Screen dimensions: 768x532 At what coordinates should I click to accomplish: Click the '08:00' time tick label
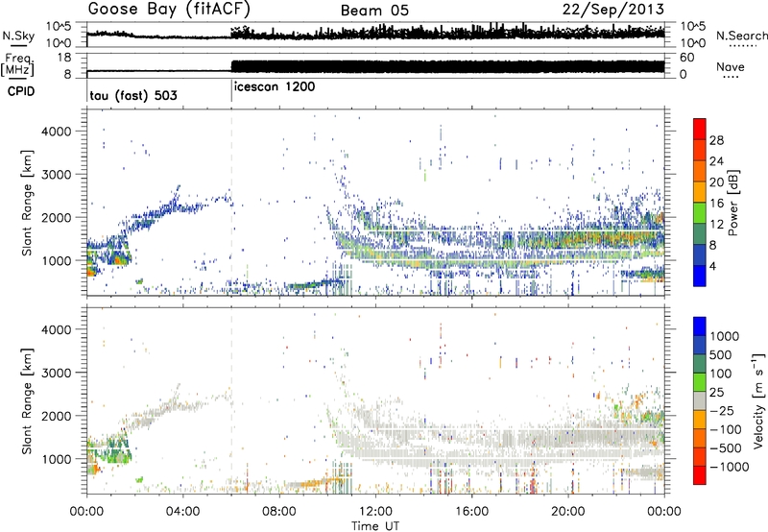(x=278, y=512)
